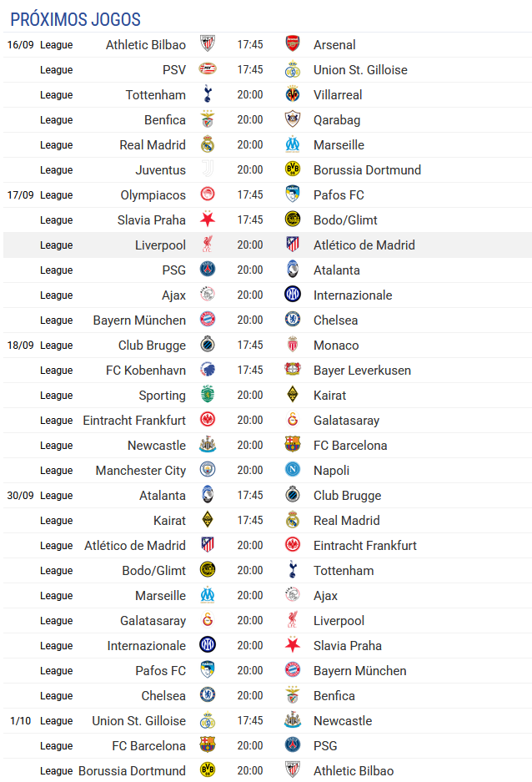Open the Bayer Leverkusen team link
Viewport: 532px width, 782px height.
click(x=362, y=371)
